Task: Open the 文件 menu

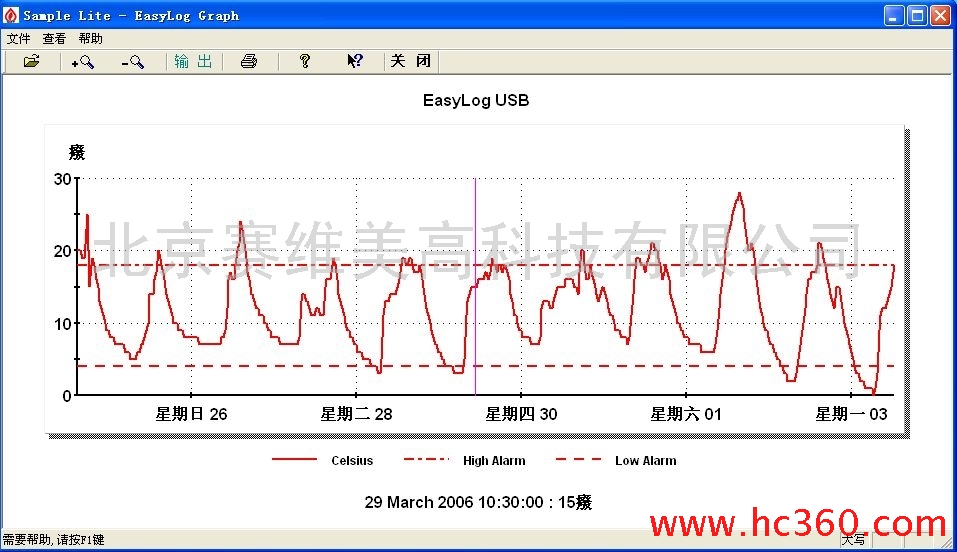Action: tap(18, 38)
